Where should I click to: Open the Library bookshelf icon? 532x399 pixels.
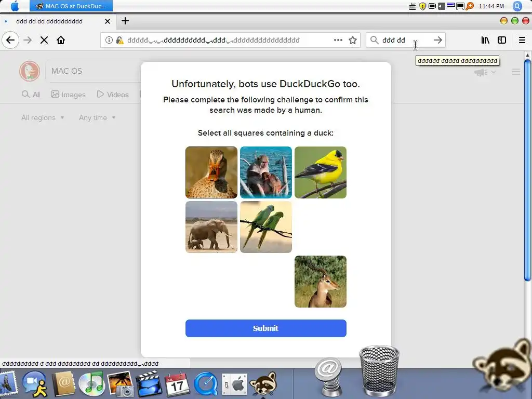[x=485, y=40]
